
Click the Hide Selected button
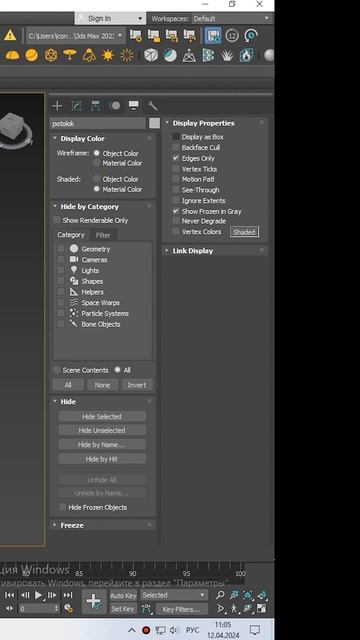click(x=102, y=417)
